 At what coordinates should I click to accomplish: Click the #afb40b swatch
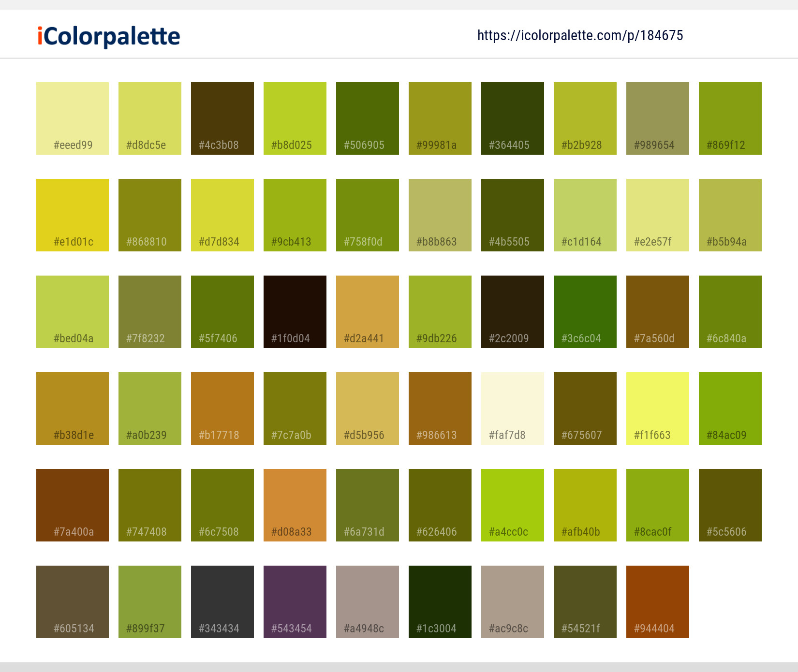tap(585, 505)
